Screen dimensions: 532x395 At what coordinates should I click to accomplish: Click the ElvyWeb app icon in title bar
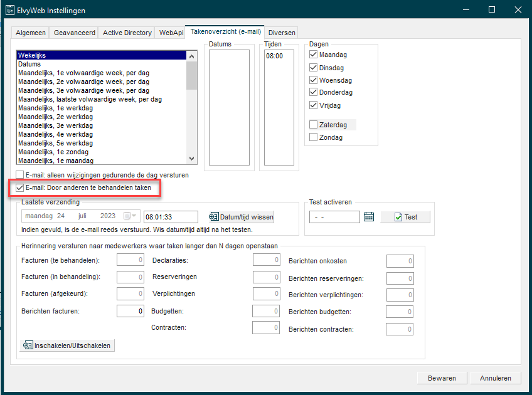[9, 10]
